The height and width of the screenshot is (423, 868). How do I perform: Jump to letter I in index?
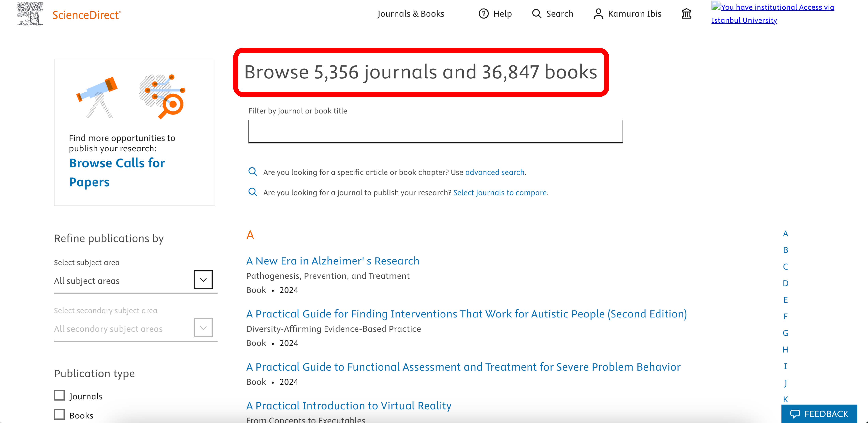pyautogui.click(x=786, y=366)
